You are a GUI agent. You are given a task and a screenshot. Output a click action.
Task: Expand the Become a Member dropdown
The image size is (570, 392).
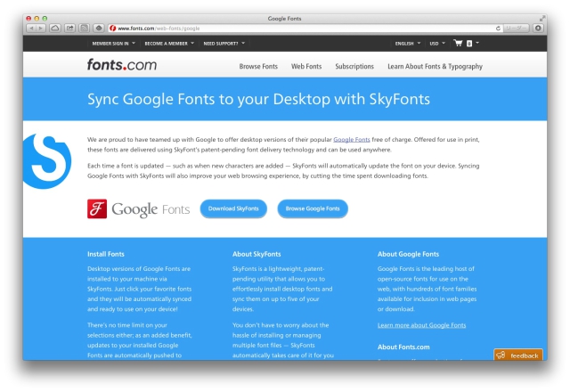pos(169,44)
